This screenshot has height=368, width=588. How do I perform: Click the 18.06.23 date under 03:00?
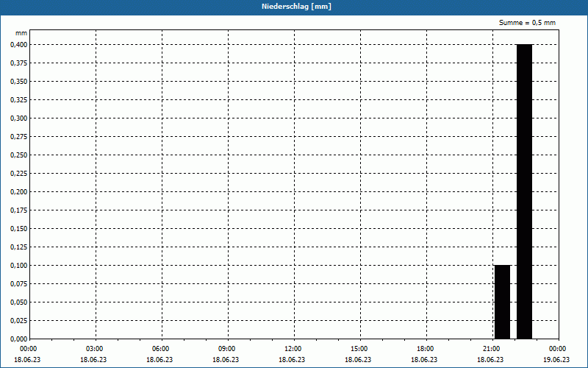[x=93, y=360]
